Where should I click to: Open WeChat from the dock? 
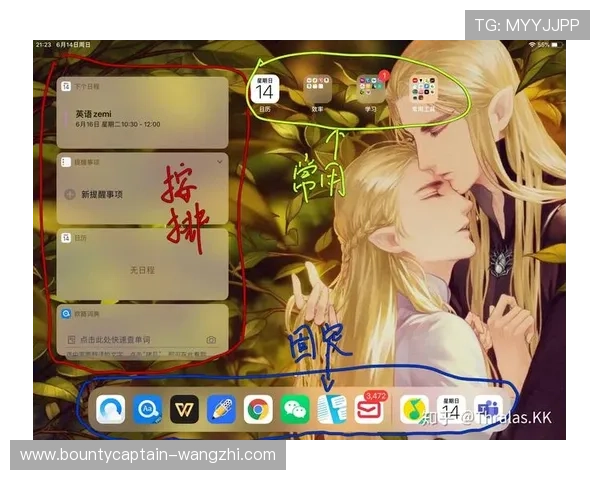click(295, 410)
